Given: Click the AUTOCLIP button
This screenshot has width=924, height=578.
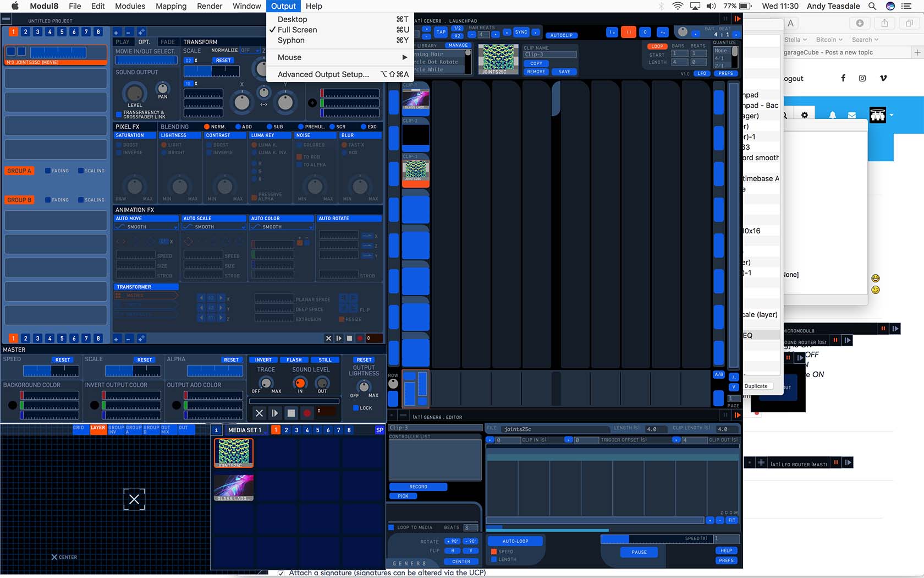Looking at the screenshot, I should [x=561, y=35].
